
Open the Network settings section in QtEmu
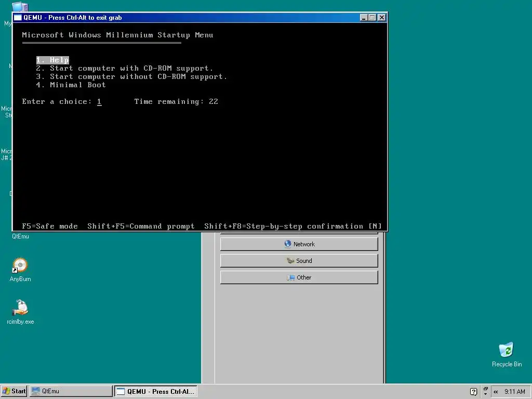299,244
